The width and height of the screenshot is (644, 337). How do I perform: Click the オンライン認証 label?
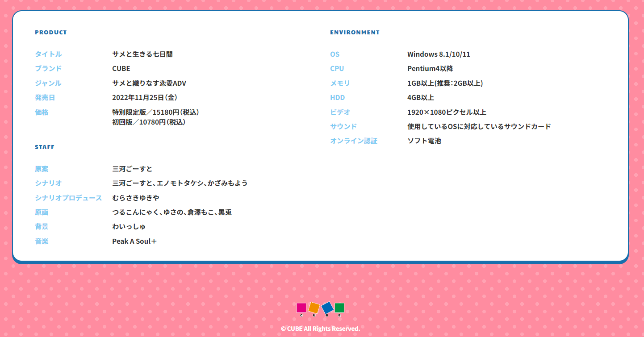tap(354, 141)
